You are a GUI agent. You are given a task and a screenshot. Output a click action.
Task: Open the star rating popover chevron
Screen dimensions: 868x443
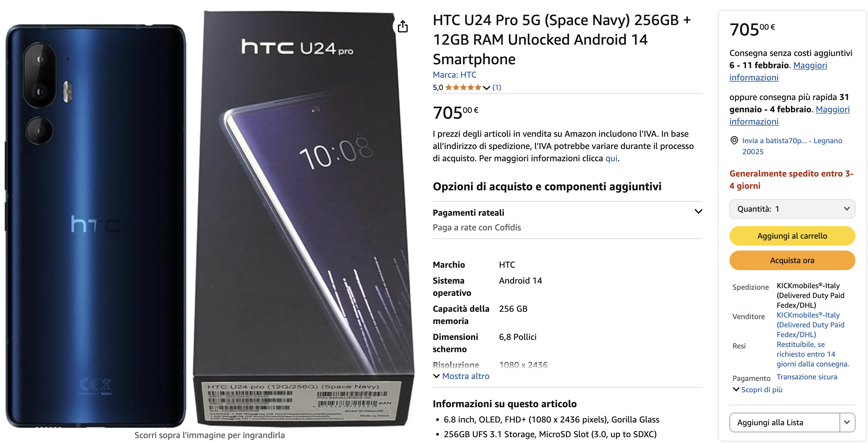pyautogui.click(x=486, y=88)
